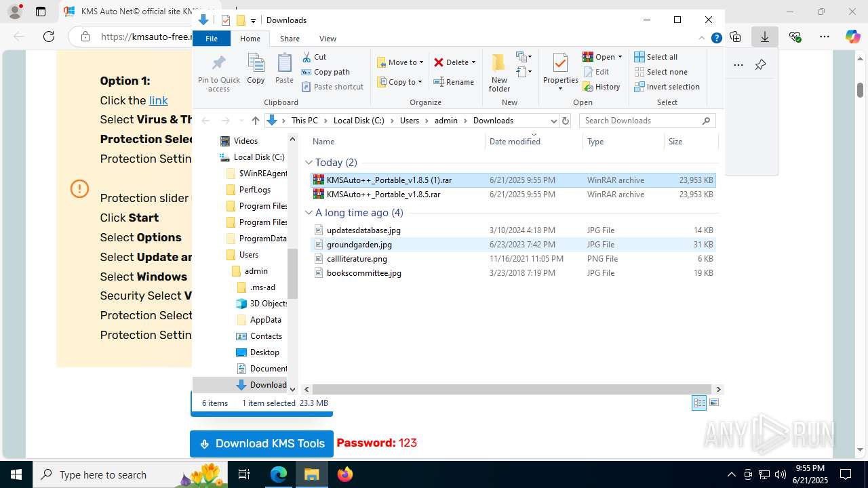Click Paste shortcut in ribbon

(332, 87)
